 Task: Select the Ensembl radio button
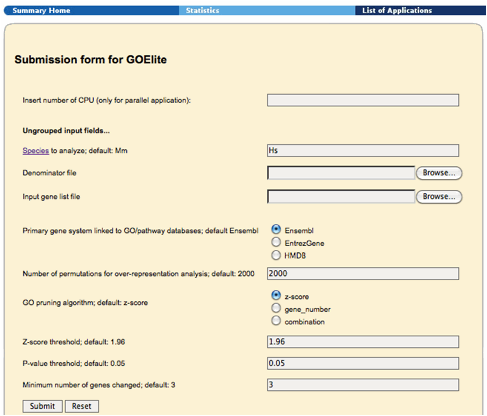pos(276,229)
